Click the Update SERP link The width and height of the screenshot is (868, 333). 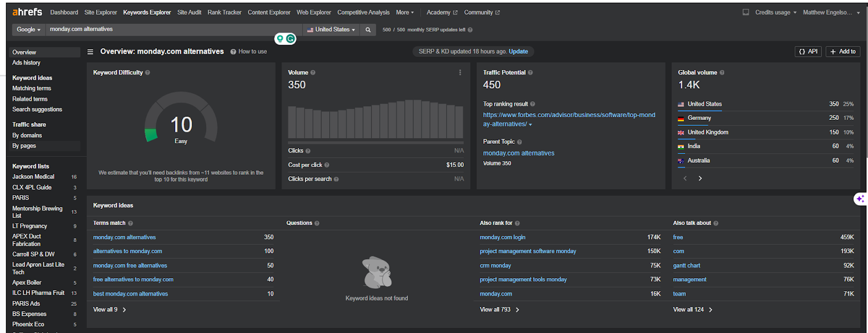(x=518, y=52)
